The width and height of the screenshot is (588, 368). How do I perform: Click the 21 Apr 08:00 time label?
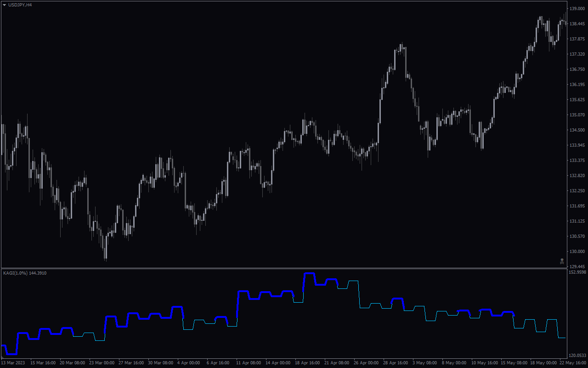[x=337, y=363]
